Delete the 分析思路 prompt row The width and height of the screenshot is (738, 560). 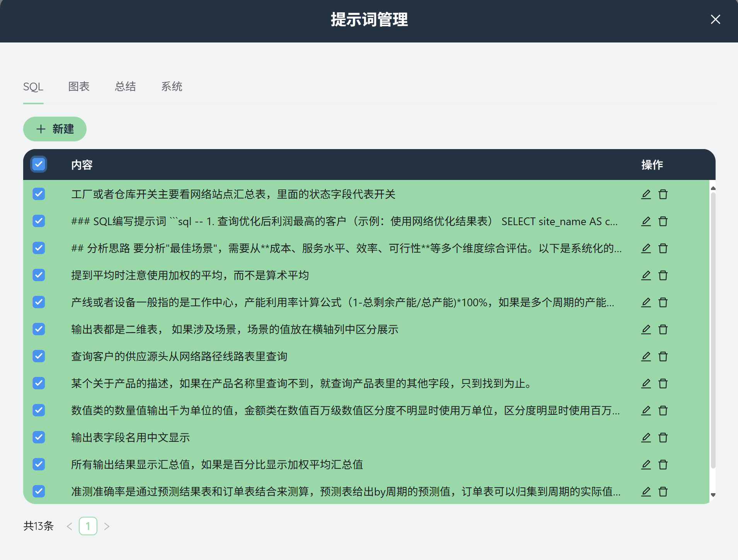[x=663, y=248]
